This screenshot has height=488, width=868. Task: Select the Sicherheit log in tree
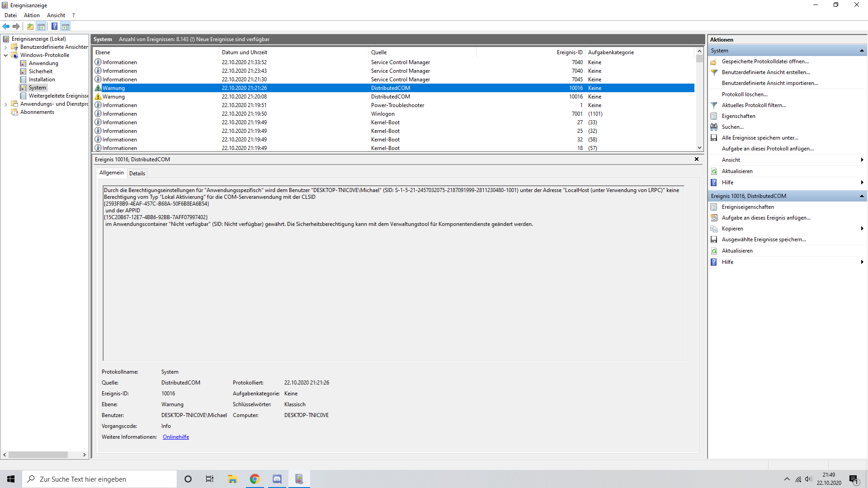point(40,71)
